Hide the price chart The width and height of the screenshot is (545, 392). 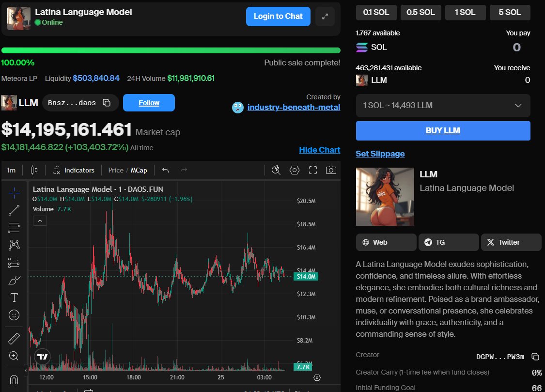(320, 150)
